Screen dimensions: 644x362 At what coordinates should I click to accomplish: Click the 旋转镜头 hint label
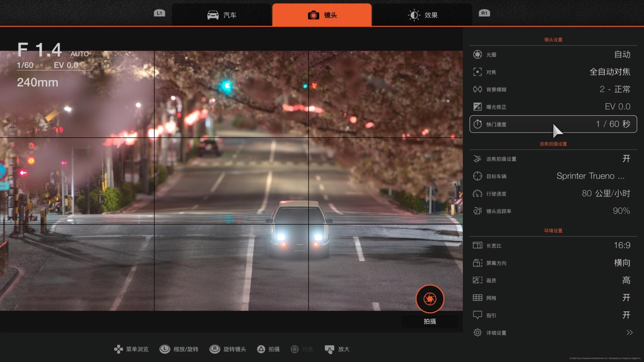pyautogui.click(x=235, y=349)
